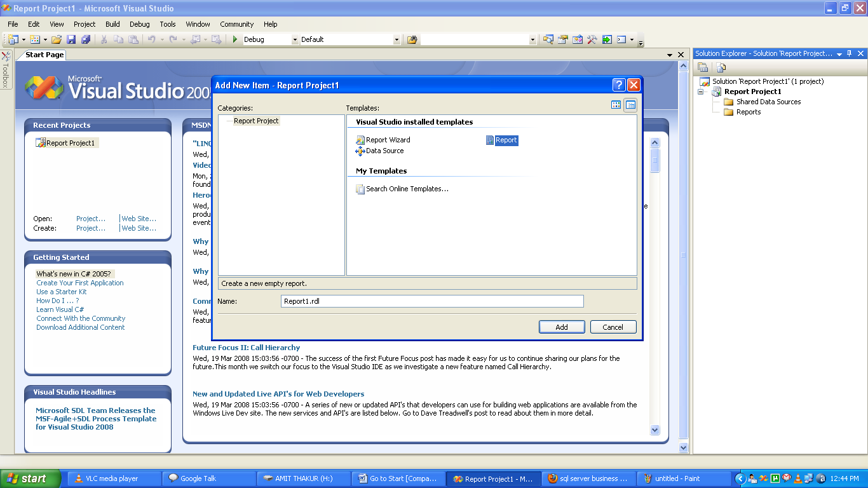868x488 pixels.
Task: Open the Community menu
Action: [236, 24]
